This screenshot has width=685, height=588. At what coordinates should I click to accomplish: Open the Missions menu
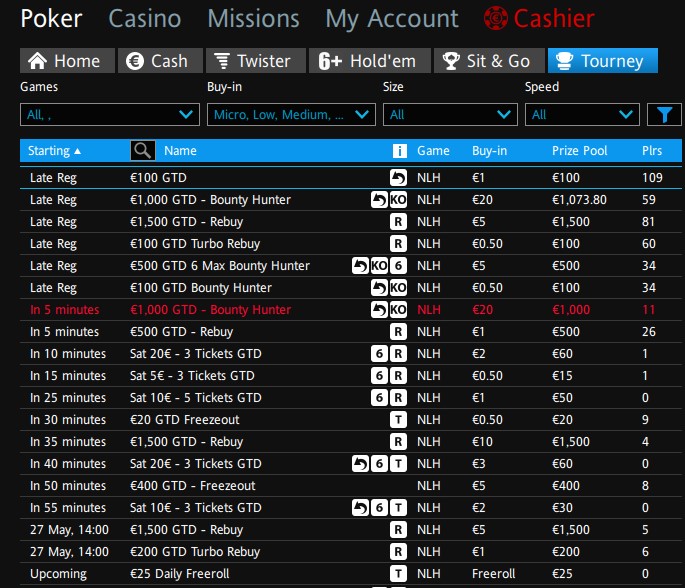(x=253, y=19)
